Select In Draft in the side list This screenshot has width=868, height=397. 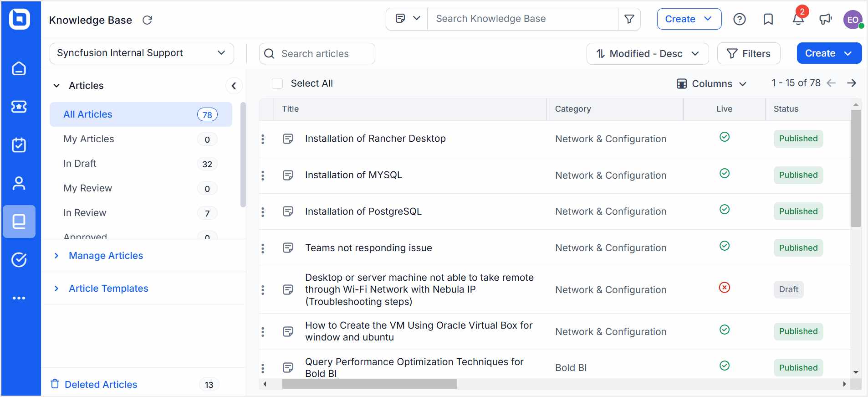141,164
